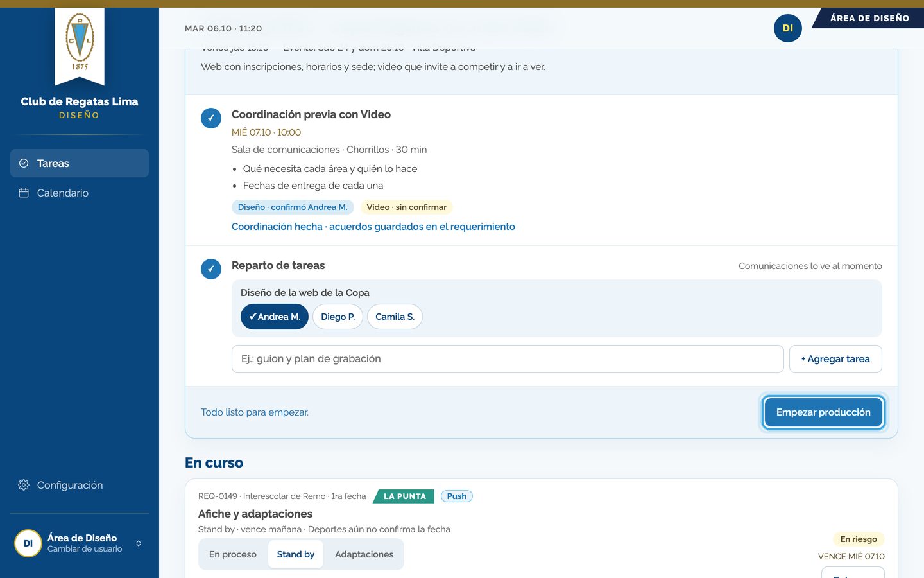Screen dimensions: 924x578
Task: Toggle the Reparto de tareas checkmark
Action: (211, 269)
